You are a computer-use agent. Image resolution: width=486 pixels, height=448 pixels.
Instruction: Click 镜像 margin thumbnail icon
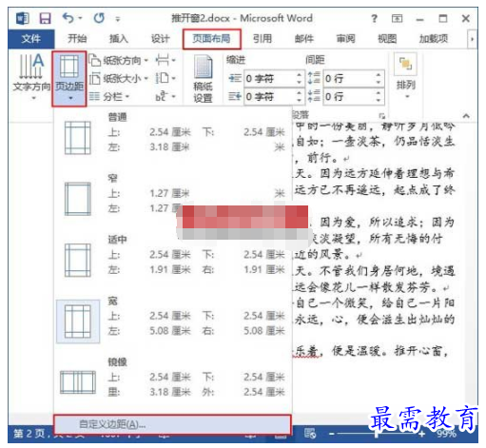click(78, 382)
